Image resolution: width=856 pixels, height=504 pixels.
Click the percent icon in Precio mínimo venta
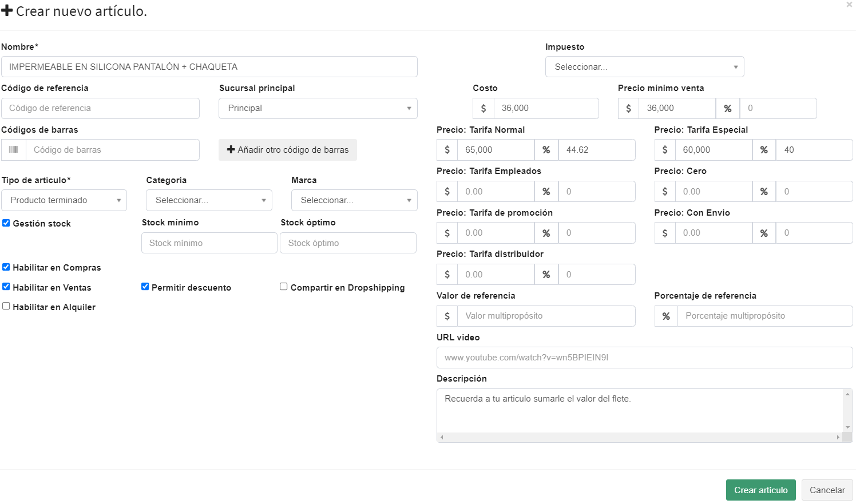(727, 109)
